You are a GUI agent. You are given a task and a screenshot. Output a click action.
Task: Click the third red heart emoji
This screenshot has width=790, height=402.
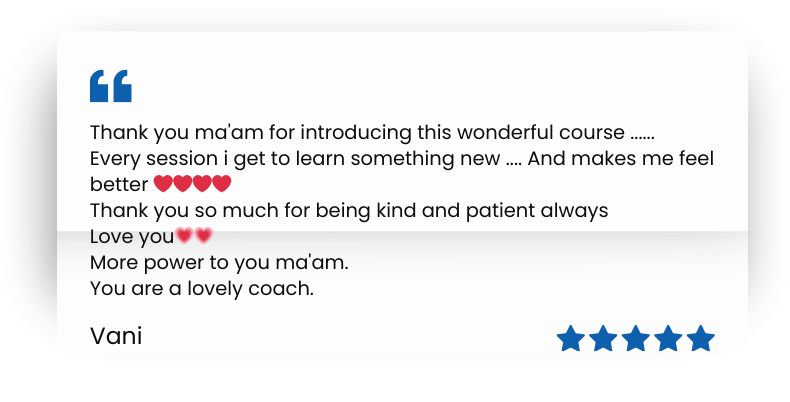coord(202,184)
